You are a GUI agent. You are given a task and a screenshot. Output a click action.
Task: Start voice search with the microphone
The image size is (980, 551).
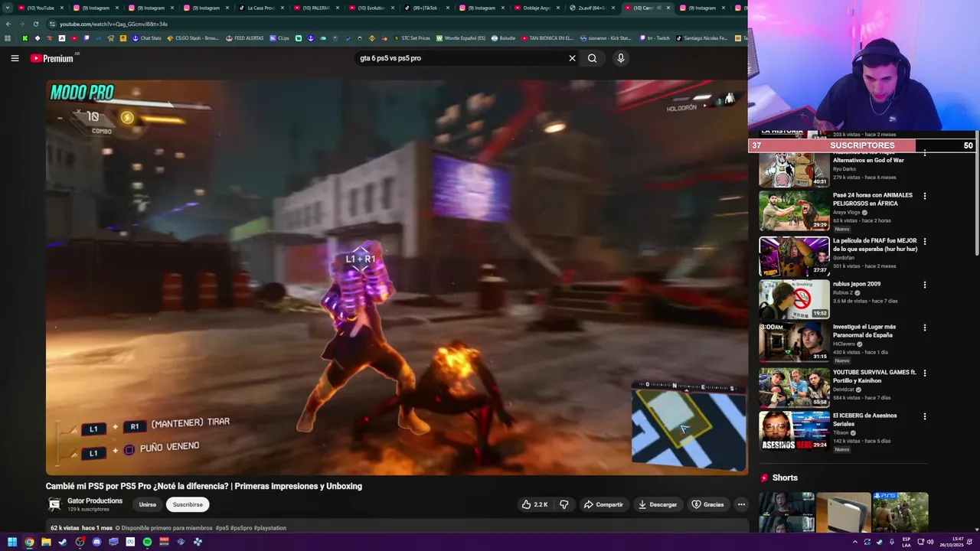621,58
